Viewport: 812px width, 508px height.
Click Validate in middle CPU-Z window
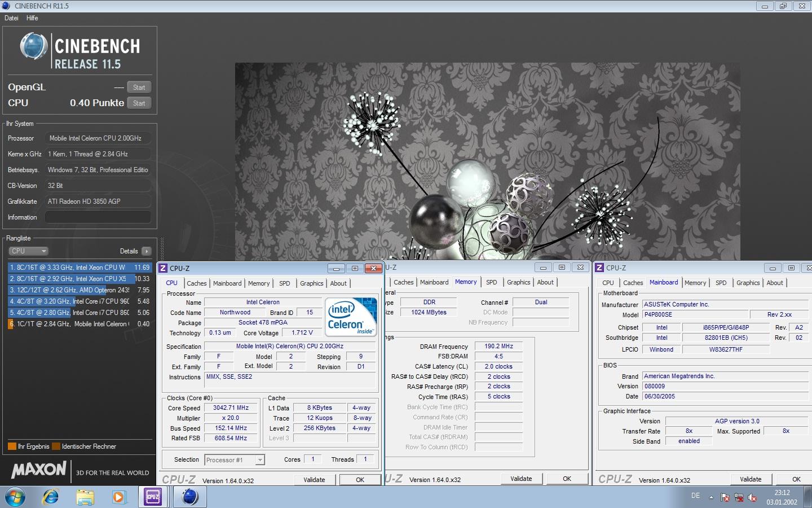(521, 479)
